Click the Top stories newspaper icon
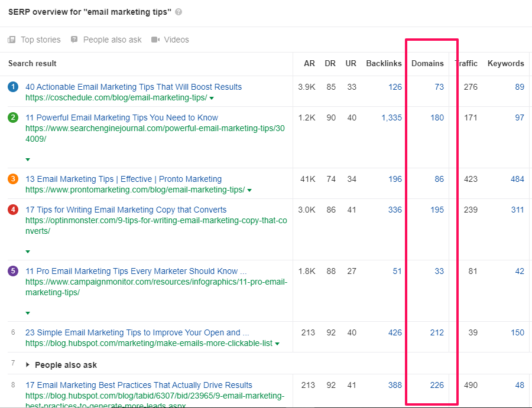The width and height of the screenshot is (532, 408). pos(11,40)
